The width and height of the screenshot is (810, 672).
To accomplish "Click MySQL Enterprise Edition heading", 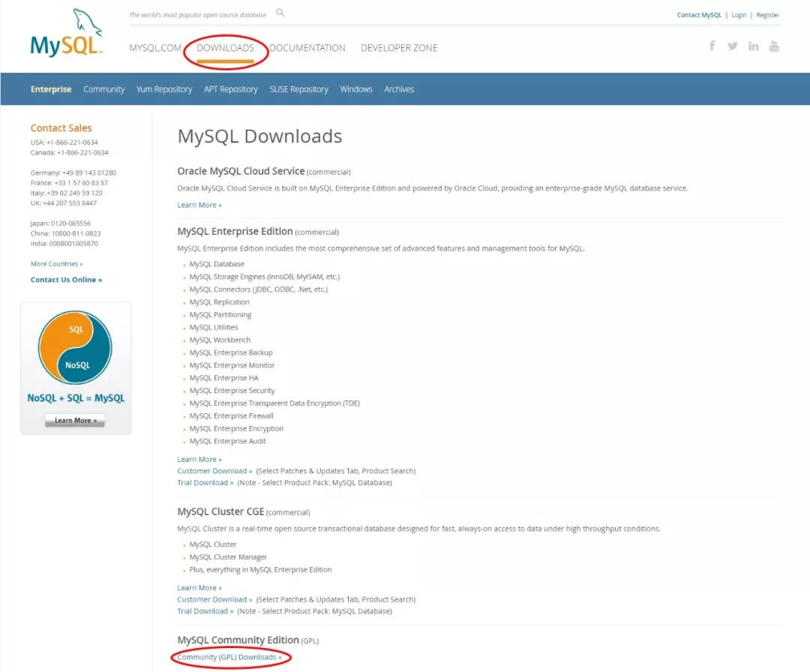I will coord(235,232).
